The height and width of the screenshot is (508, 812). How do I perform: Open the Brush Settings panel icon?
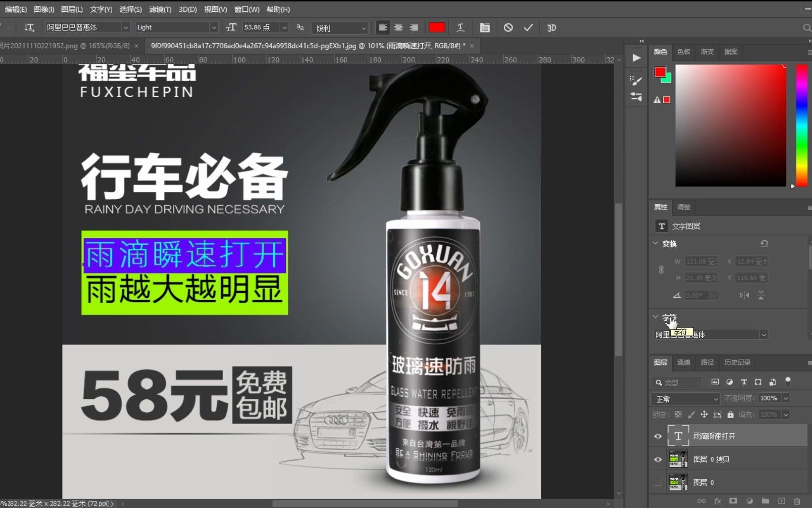coord(636,97)
